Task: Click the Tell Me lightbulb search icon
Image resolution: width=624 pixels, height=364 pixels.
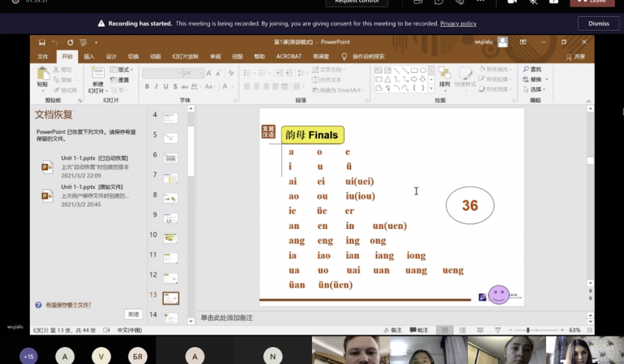Action: pos(344,57)
